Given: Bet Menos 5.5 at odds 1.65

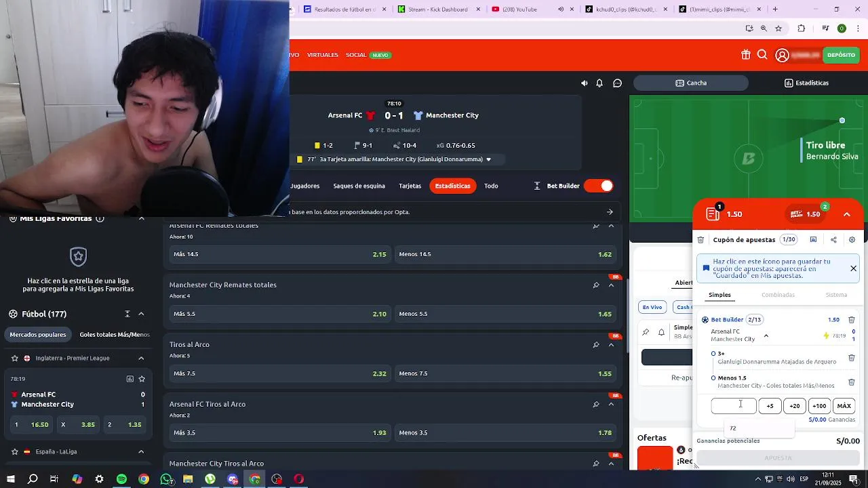Looking at the screenshot, I should tap(505, 314).
